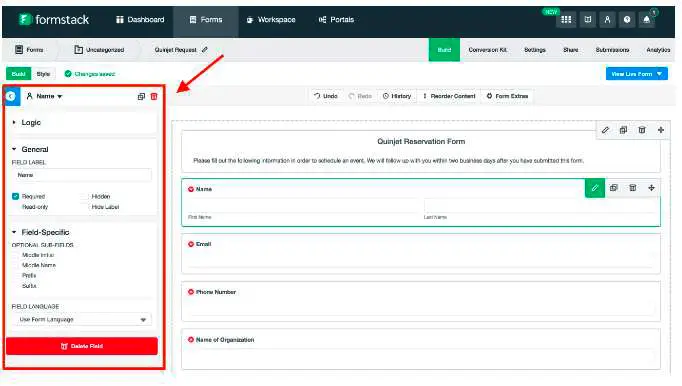This screenshot has width=682, height=386.
Task: Open the Field Language dropdown
Action: pos(82,319)
